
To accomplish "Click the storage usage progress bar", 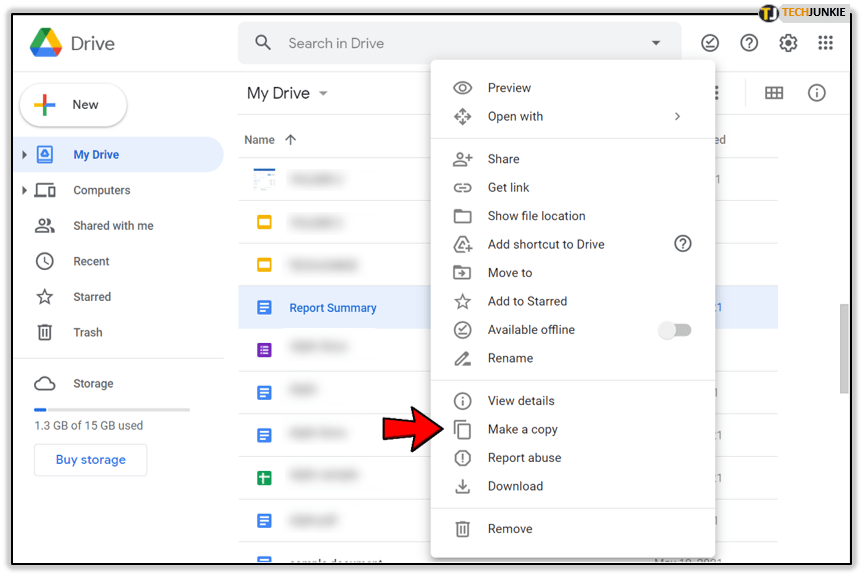I will point(111,409).
